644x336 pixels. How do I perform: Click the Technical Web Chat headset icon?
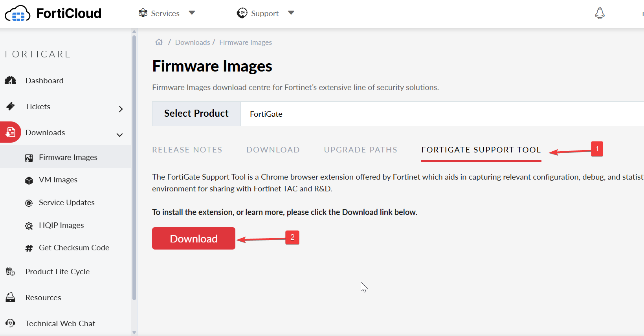[x=11, y=323]
